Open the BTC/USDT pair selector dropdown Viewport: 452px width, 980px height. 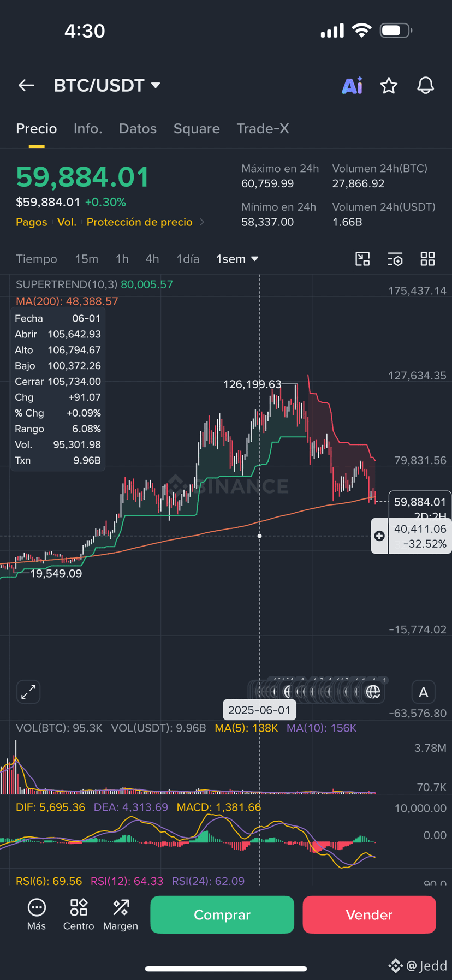pos(107,85)
